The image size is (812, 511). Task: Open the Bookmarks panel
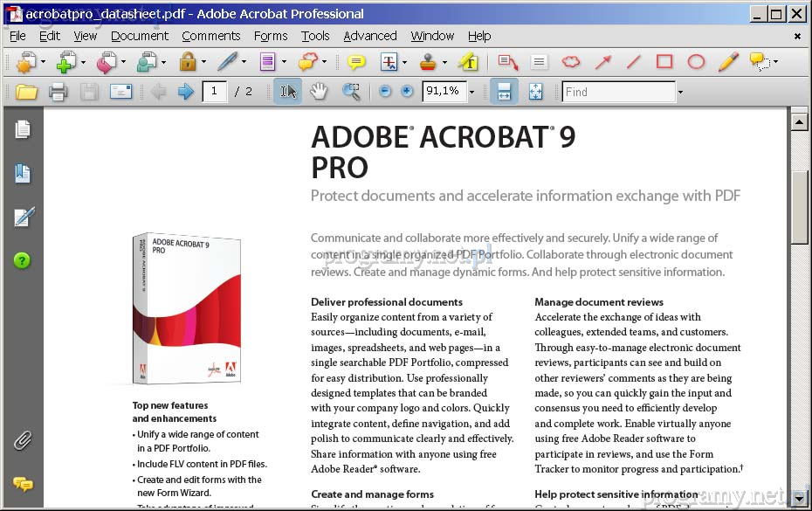[x=24, y=172]
